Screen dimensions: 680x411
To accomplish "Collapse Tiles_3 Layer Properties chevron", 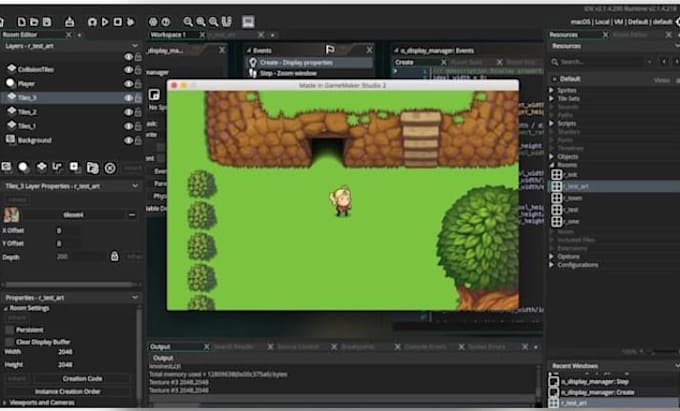I will pos(135,186).
